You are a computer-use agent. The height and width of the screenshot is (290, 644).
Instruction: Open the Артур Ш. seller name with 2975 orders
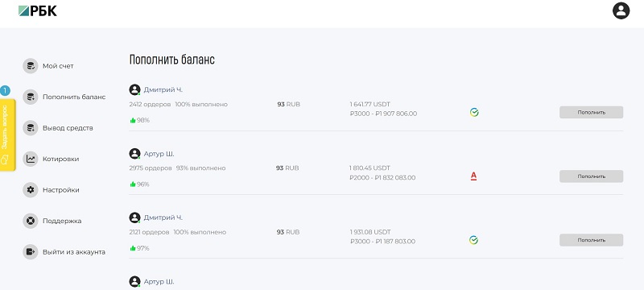(159, 154)
